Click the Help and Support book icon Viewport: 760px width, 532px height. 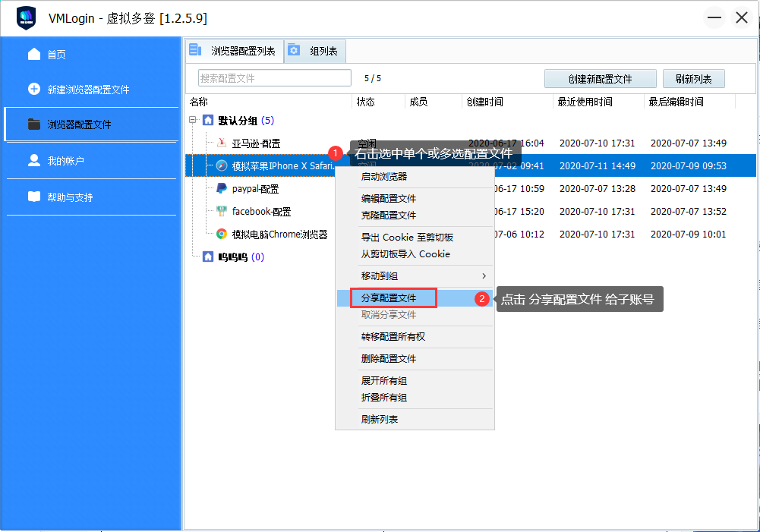pos(34,197)
